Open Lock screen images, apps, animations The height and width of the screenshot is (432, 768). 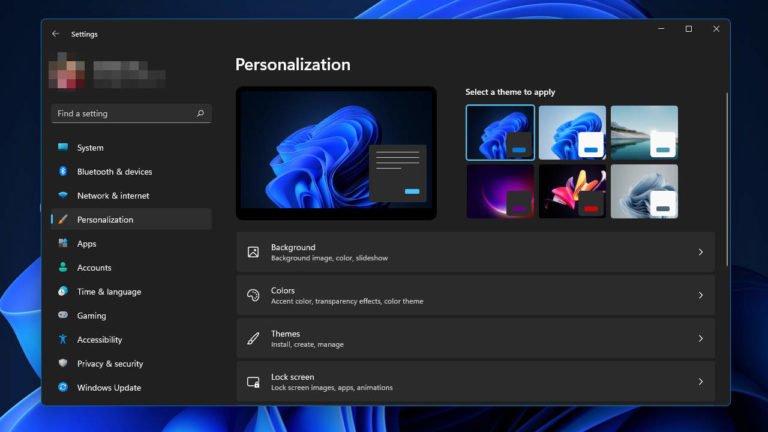[x=476, y=382]
